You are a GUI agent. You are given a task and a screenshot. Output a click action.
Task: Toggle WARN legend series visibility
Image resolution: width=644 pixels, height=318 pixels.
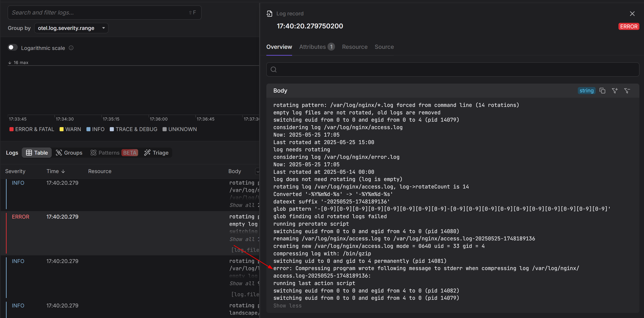pos(70,129)
